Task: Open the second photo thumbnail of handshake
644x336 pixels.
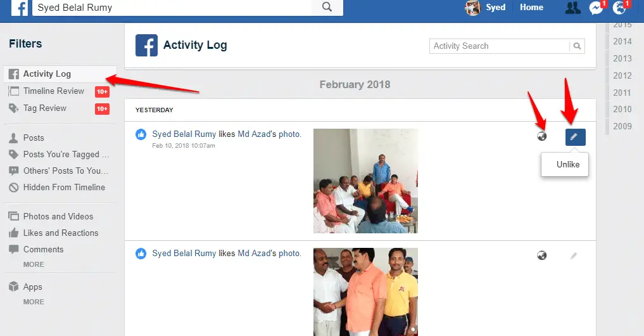Action: click(365, 292)
